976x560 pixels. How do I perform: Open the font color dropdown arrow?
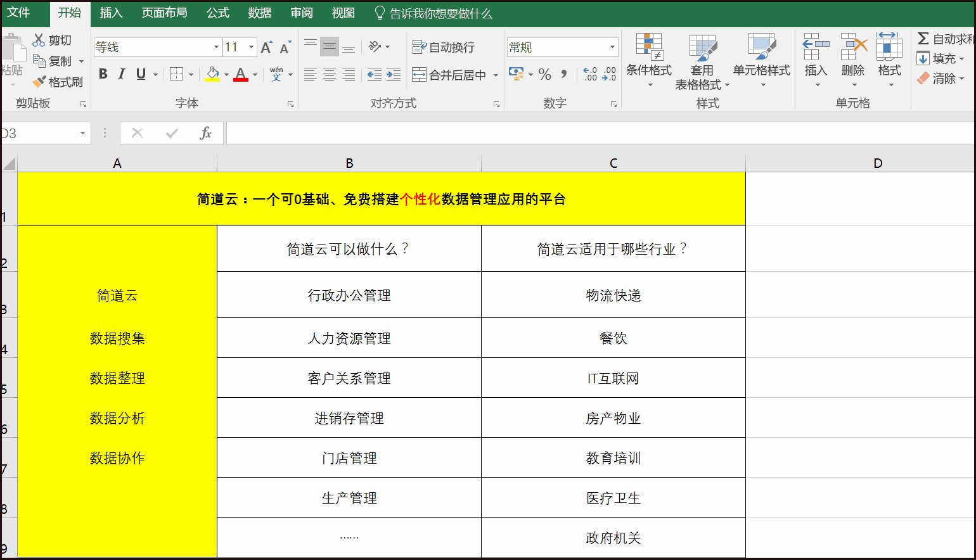[255, 75]
